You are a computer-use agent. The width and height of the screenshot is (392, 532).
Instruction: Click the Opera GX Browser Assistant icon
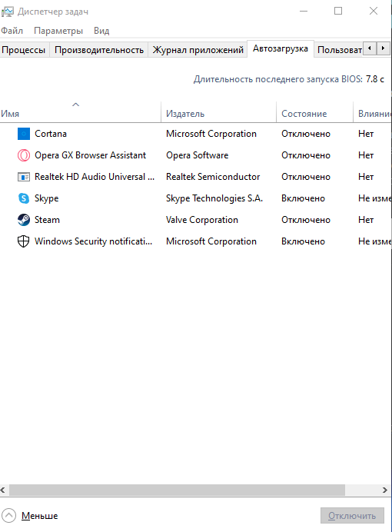24,155
